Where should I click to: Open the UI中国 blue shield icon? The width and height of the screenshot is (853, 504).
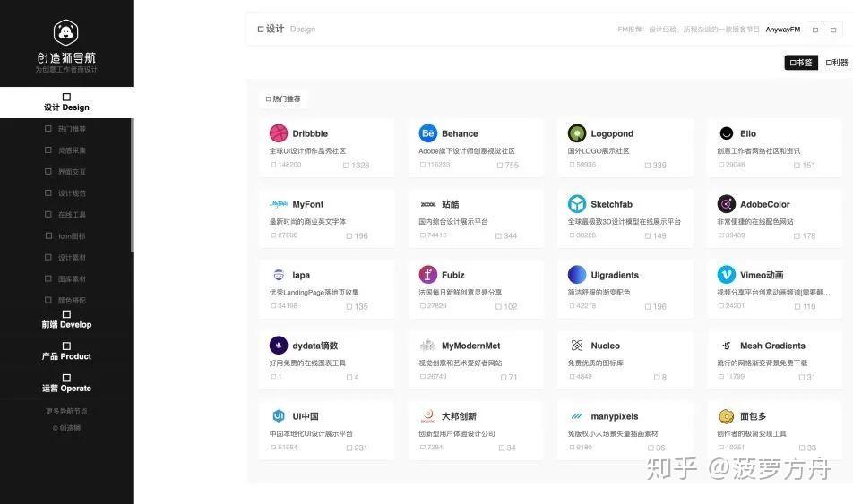click(x=279, y=416)
